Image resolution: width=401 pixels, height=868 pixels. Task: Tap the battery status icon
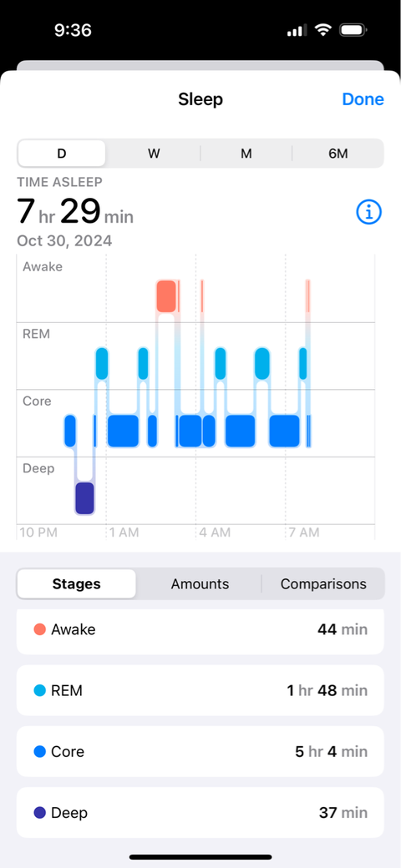point(353,30)
